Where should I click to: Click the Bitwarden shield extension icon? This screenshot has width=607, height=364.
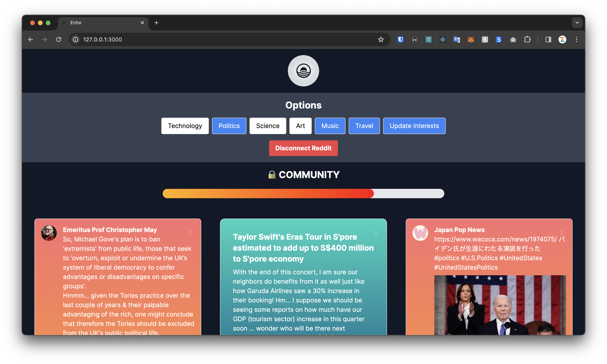click(400, 39)
